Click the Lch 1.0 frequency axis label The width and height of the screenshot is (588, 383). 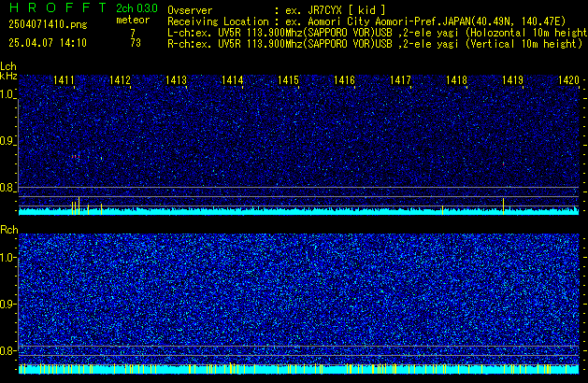coord(7,94)
